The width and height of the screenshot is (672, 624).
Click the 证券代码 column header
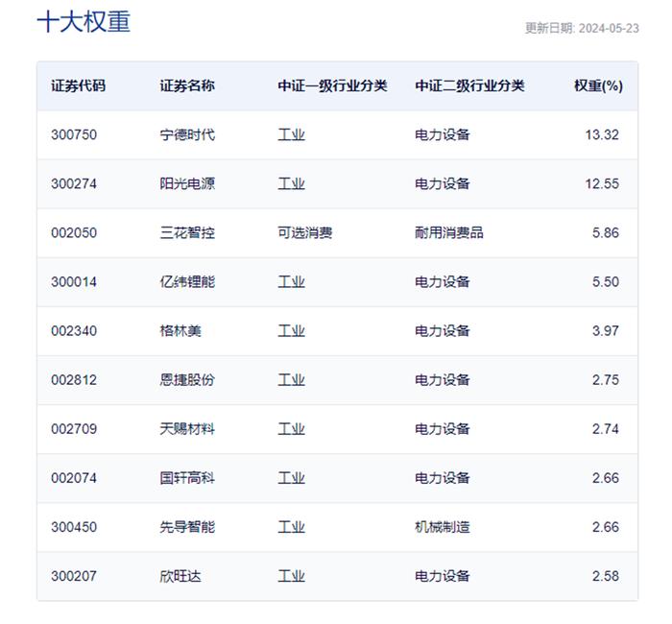point(79,85)
